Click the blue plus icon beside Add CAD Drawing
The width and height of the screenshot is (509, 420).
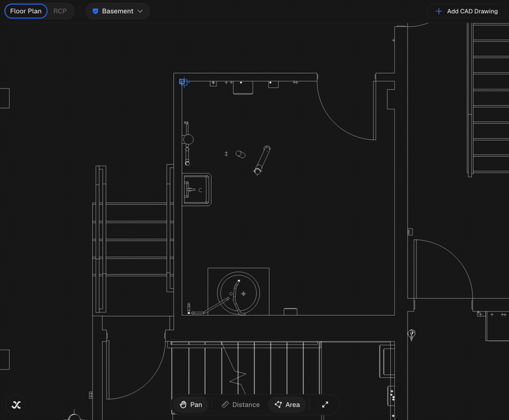[439, 11]
